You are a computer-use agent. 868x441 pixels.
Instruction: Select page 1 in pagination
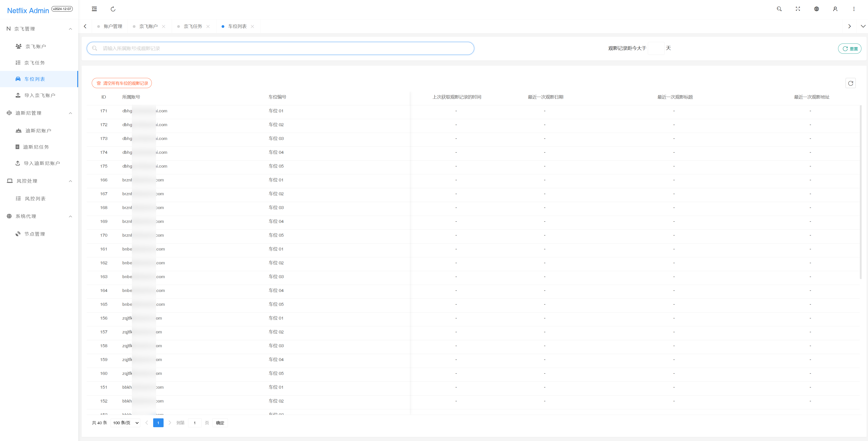(158, 423)
